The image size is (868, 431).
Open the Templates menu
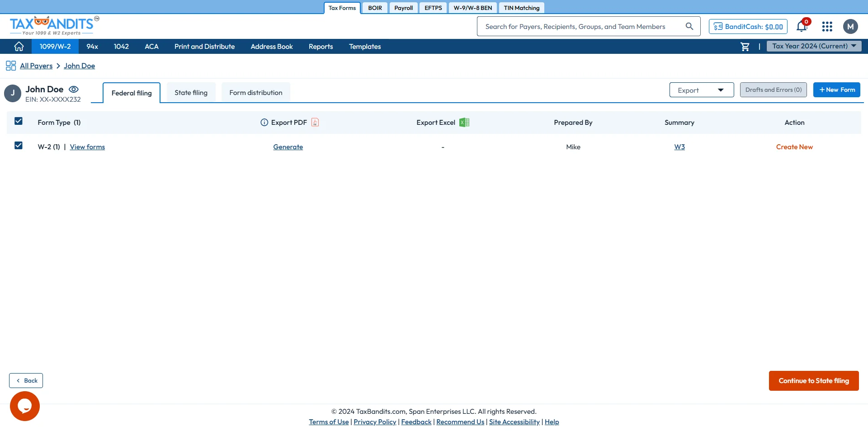pos(365,47)
